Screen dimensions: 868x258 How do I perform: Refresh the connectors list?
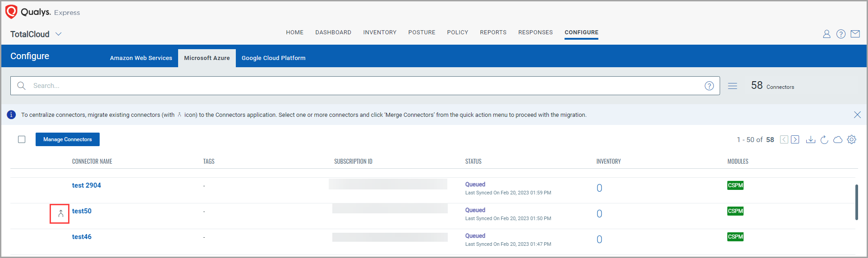[824, 139]
